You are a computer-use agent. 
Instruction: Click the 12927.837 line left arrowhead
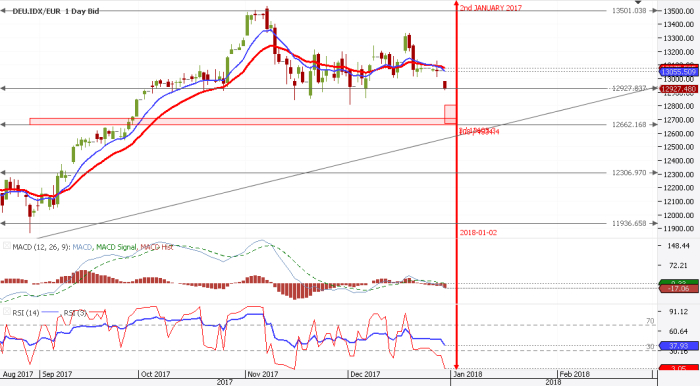pyautogui.click(x=3, y=89)
